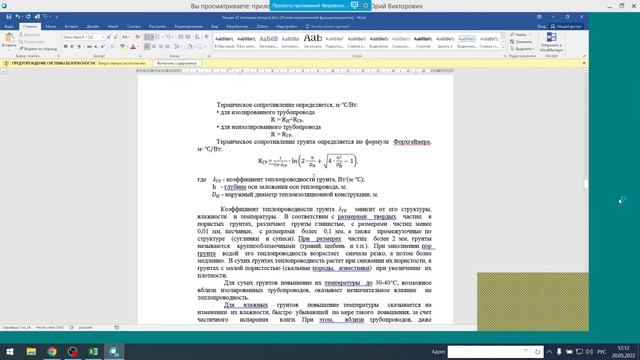Open File Explorer from the taskbar
Screen dimensions: 640x360
coord(31,351)
